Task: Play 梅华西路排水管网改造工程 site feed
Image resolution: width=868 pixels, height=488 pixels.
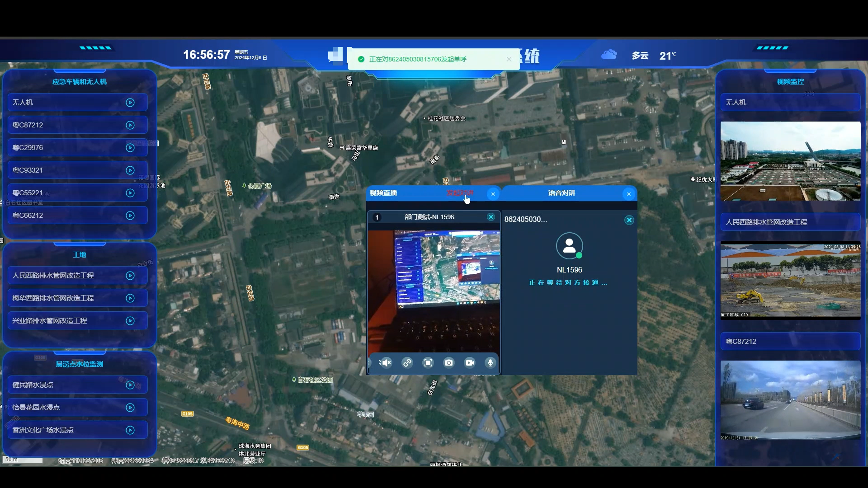Action: click(x=130, y=298)
